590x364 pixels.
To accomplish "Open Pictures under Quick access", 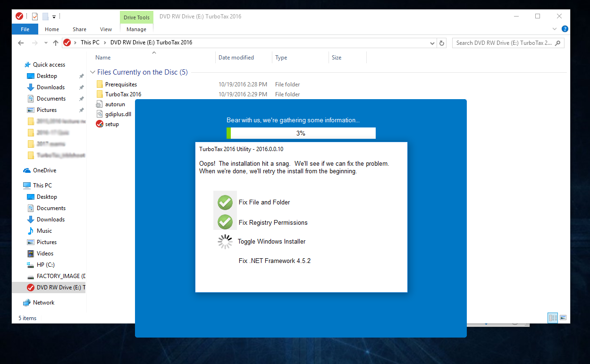I will click(47, 110).
